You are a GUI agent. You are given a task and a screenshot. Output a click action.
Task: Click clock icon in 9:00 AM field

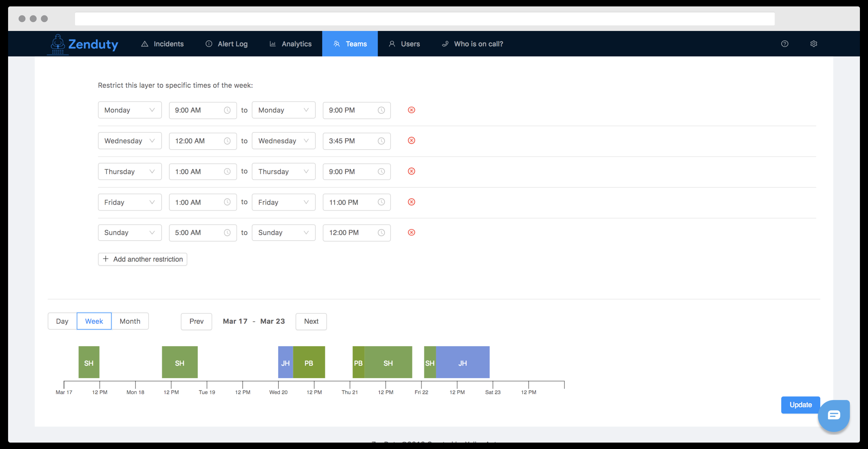coord(227,110)
